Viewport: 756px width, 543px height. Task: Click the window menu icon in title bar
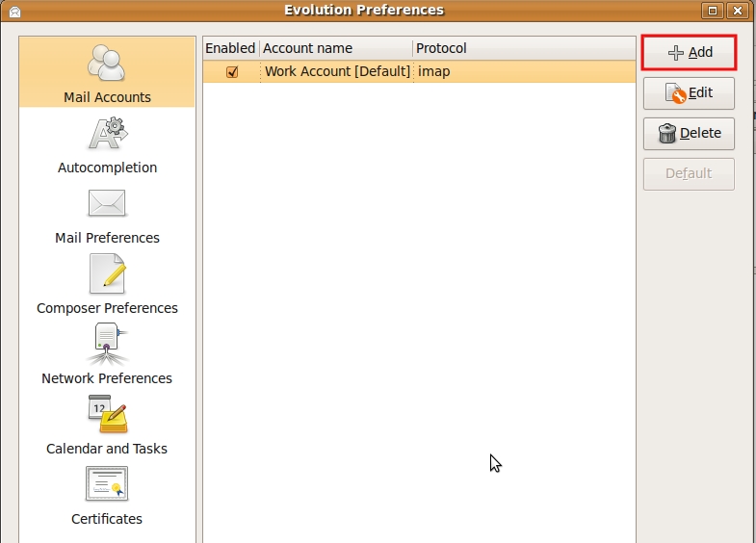(x=14, y=12)
